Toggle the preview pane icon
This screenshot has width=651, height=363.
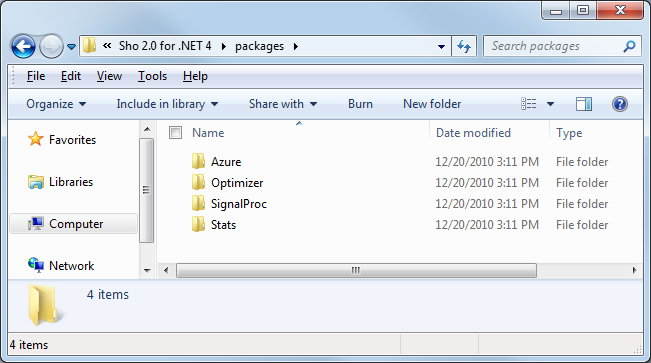pos(583,104)
